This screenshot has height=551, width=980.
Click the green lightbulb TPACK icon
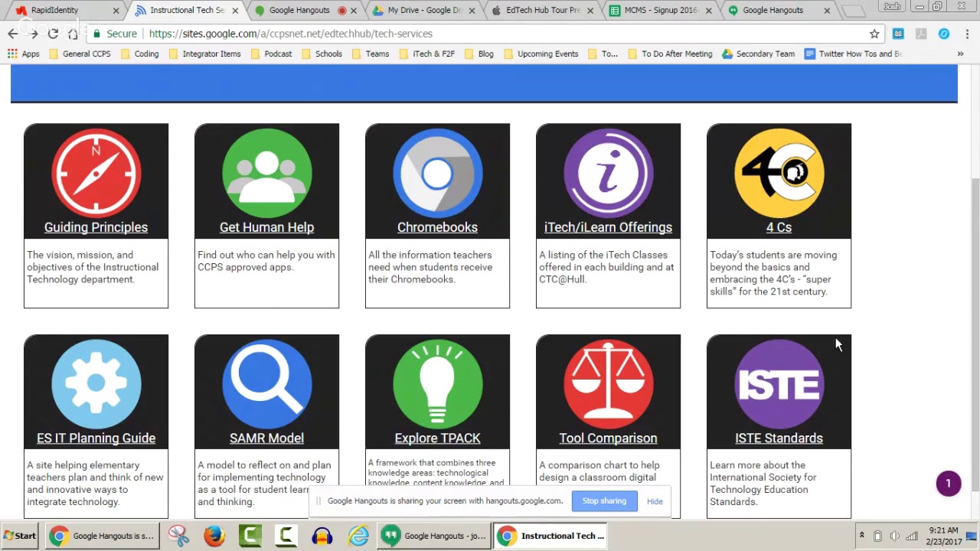click(437, 383)
